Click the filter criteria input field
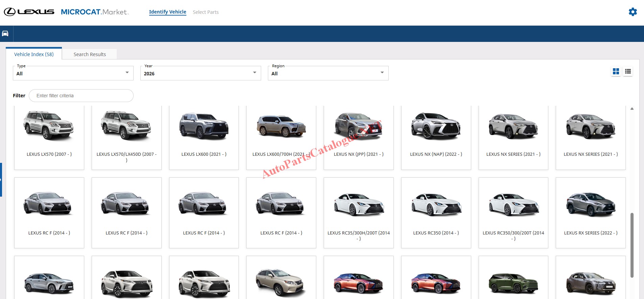This screenshot has width=644, height=299. pyautogui.click(x=81, y=96)
